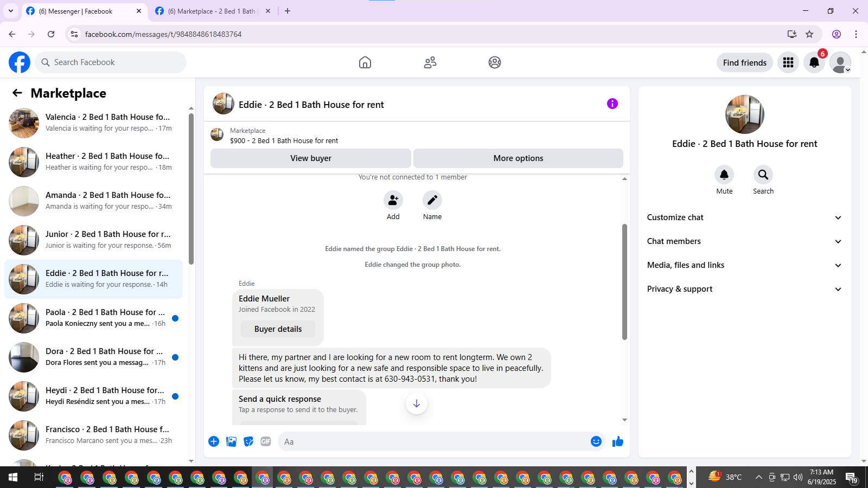Screen dimensions: 868x488
Task: Select Eddie's active rental chat in list
Action: [93, 279]
